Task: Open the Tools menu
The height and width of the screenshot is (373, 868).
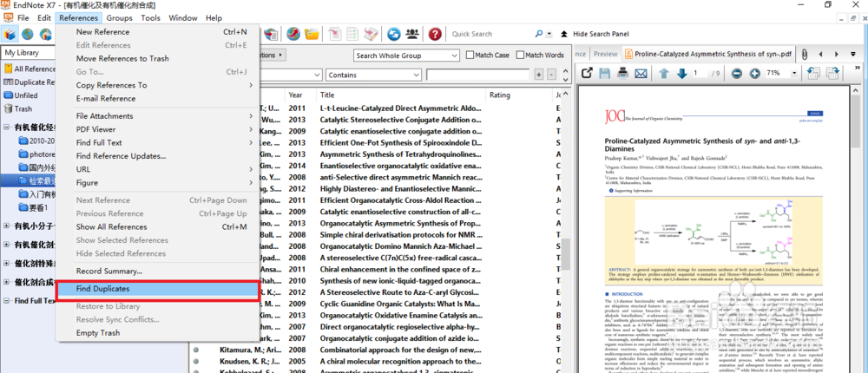Action: [150, 17]
